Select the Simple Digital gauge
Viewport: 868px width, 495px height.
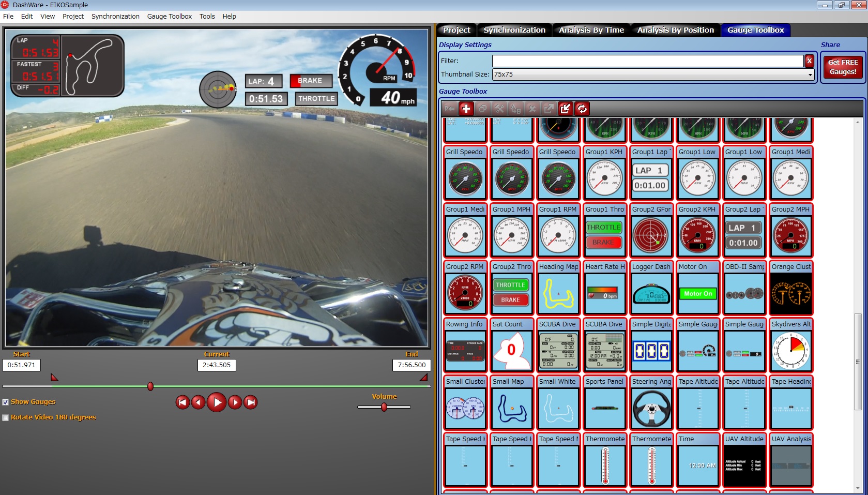tap(651, 345)
